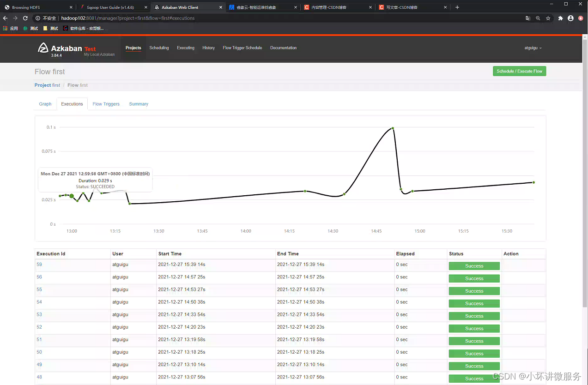This screenshot has width=588, height=385.
Task: Open the Scheduling nav item
Action: pyautogui.click(x=159, y=48)
